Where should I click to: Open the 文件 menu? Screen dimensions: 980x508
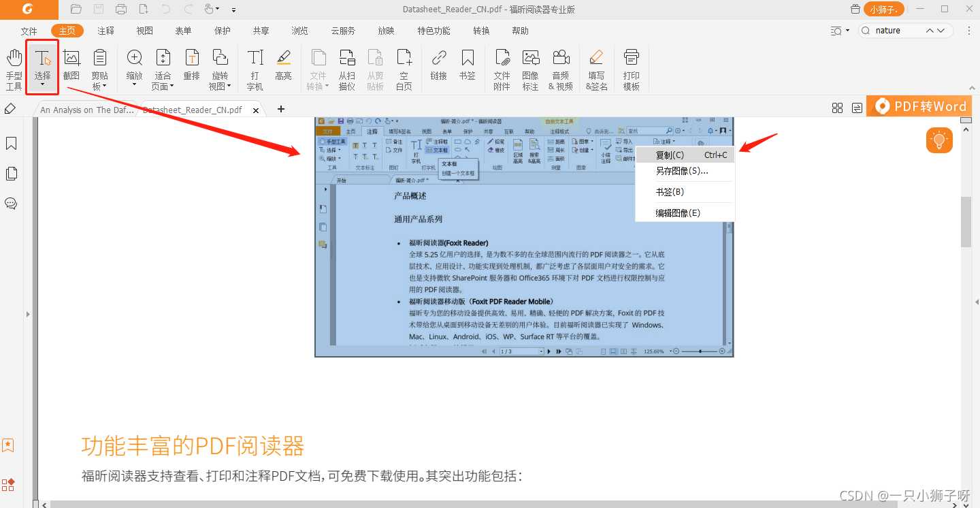[x=29, y=31]
